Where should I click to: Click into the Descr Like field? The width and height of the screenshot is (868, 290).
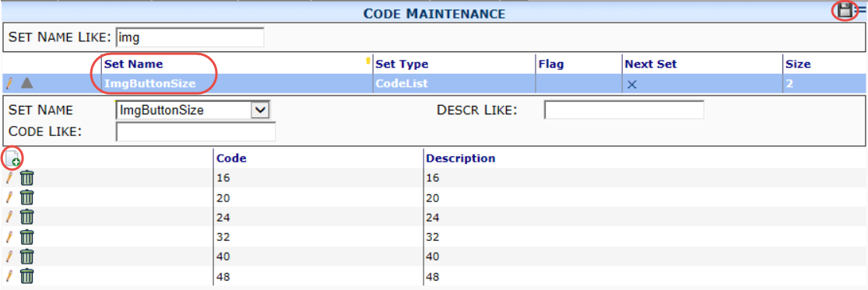(x=624, y=110)
